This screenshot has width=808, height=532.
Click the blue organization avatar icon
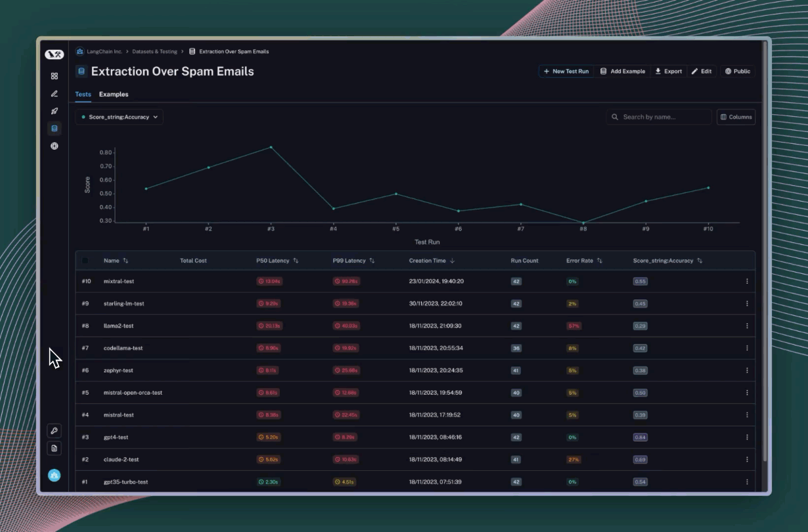coord(55,476)
